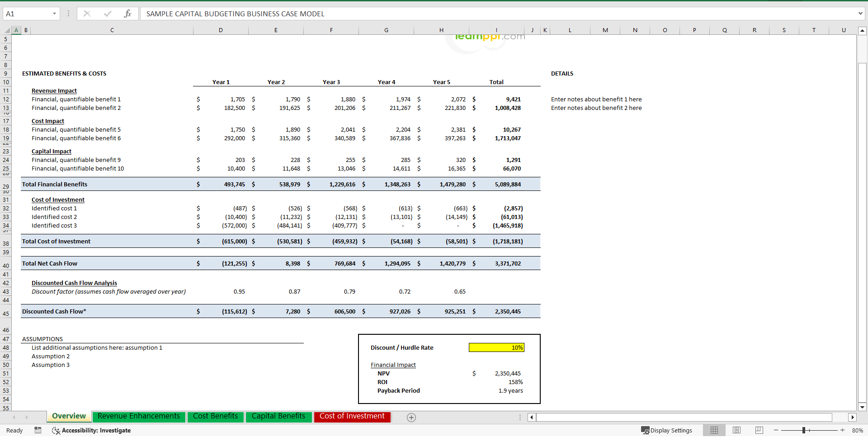Switch to Page Break Preview view icon
868x437 pixels.
click(759, 430)
